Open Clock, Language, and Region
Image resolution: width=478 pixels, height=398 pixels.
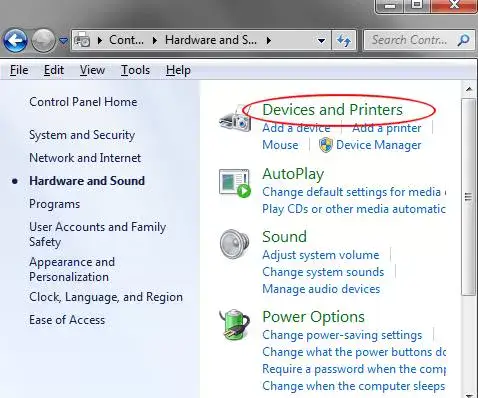click(106, 297)
